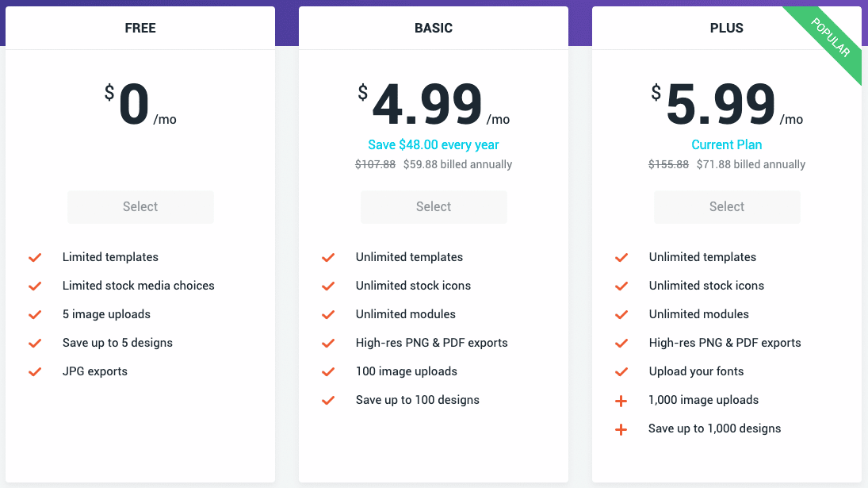Open the Free plan header
The height and width of the screenshot is (488, 868).
(140, 28)
